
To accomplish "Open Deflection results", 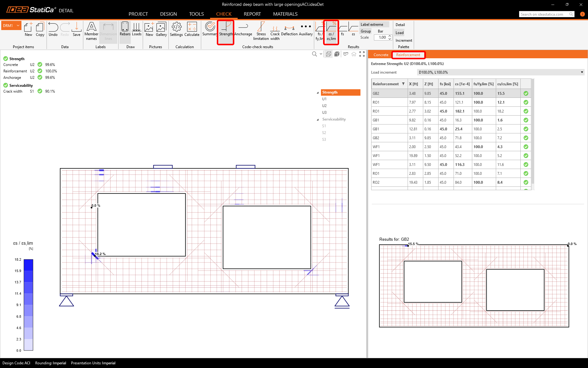I will [289, 29].
